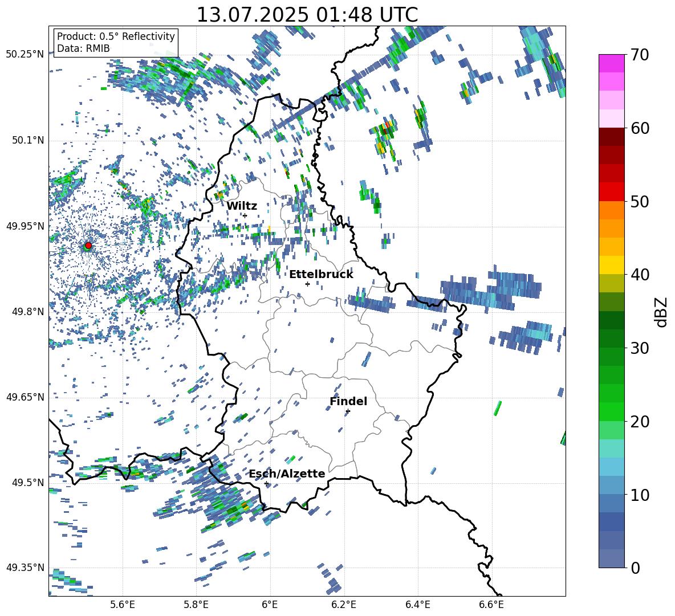Click the longitude label 6.4°E

tap(418, 605)
